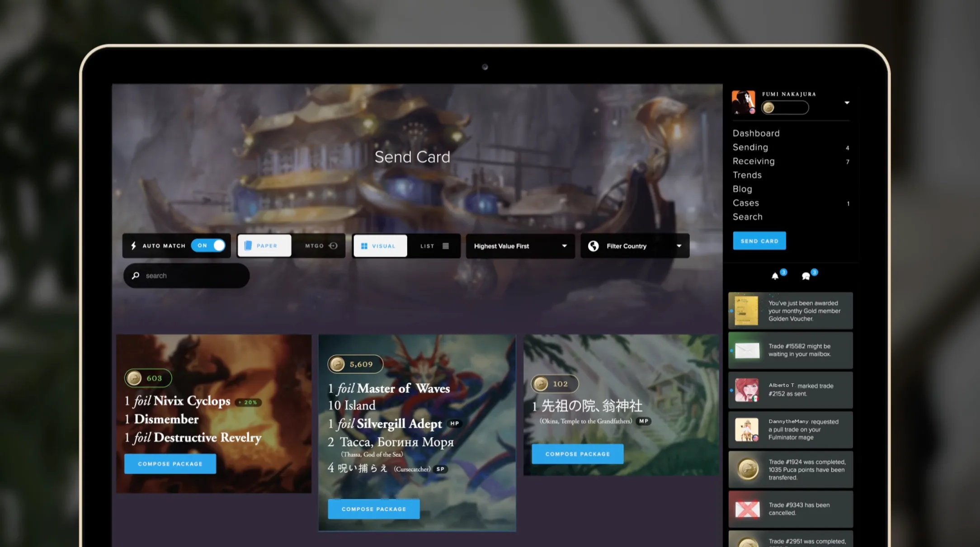Open the notifications bell icon
980x547 pixels.
tap(775, 276)
